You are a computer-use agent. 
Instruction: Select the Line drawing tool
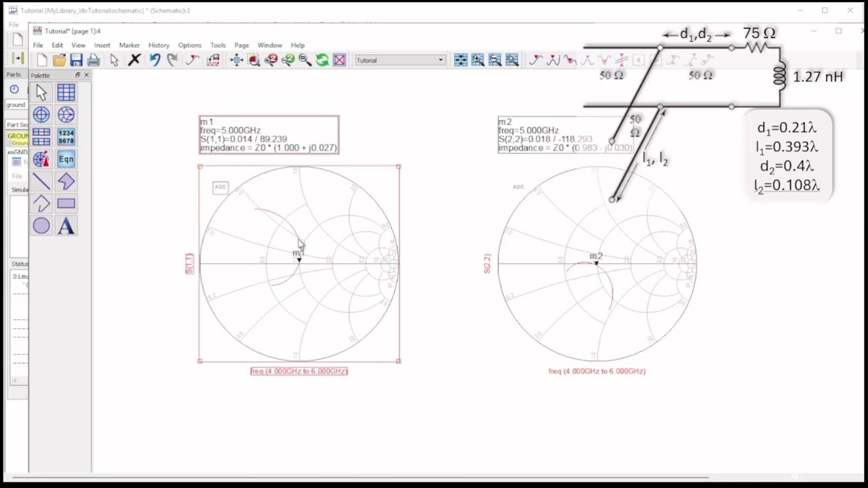(x=41, y=182)
